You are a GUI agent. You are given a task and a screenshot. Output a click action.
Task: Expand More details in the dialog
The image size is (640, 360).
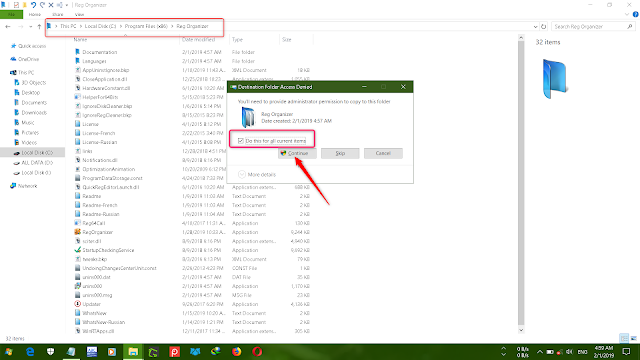click(x=257, y=174)
